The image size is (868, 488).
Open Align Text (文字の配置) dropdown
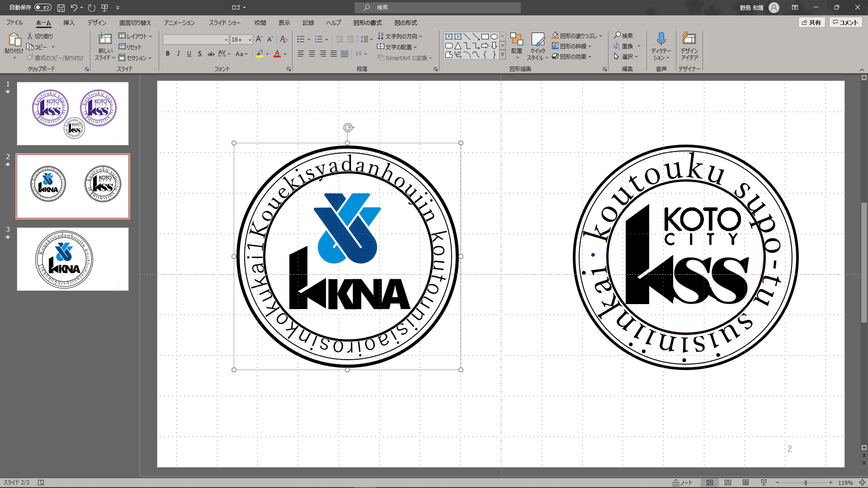pyautogui.click(x=397, y=47)
